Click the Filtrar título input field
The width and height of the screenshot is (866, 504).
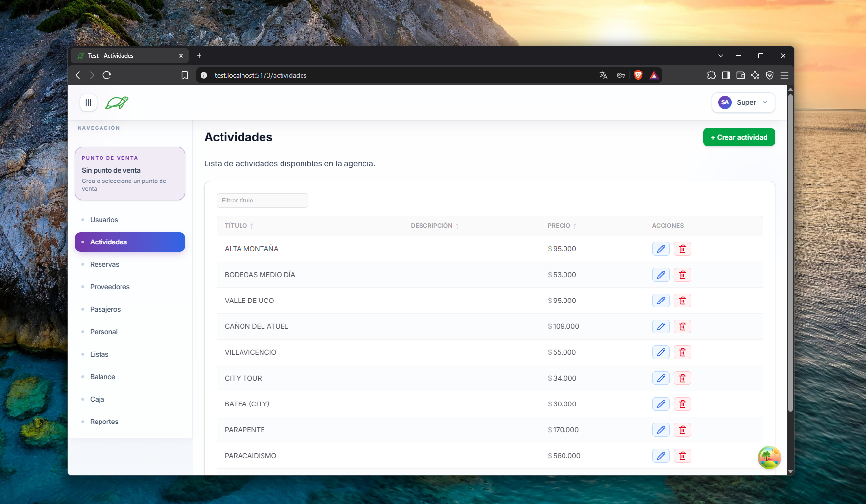click(x=262, y=201)
